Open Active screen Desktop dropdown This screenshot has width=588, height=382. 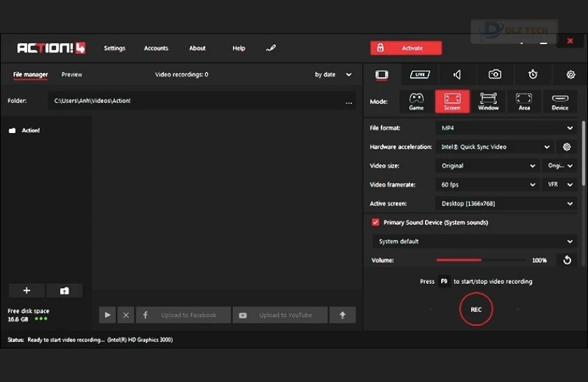[506, 203]
